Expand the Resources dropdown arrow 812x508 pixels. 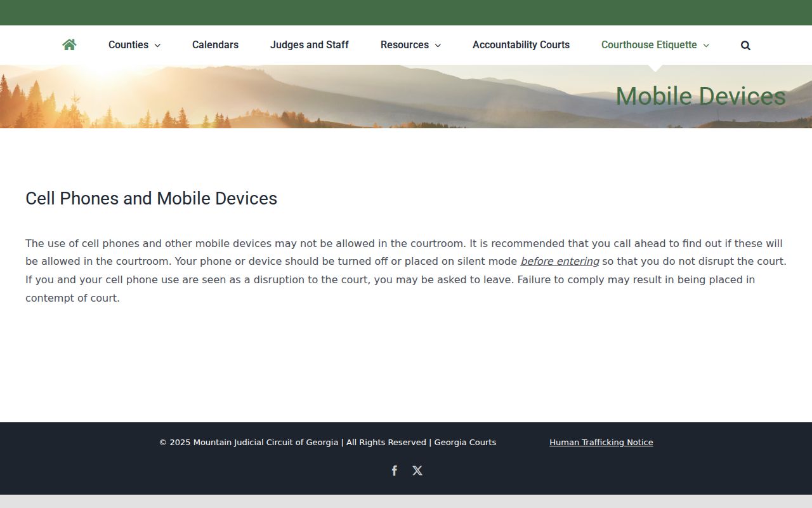click(438, 45)
